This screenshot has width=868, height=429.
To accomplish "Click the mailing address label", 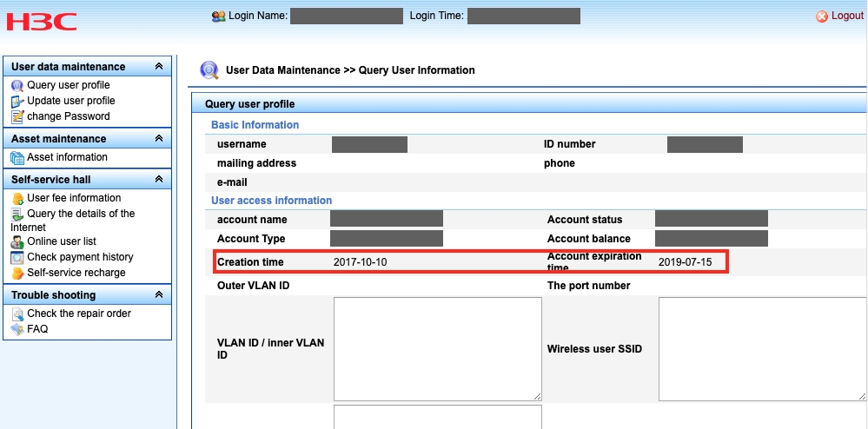I will [x=257, y=163].
